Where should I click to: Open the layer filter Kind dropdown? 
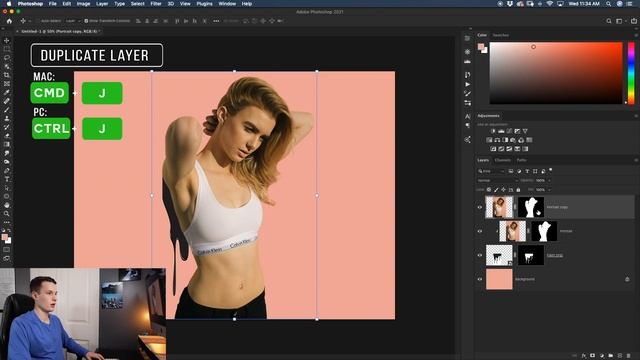click(491, 171)
